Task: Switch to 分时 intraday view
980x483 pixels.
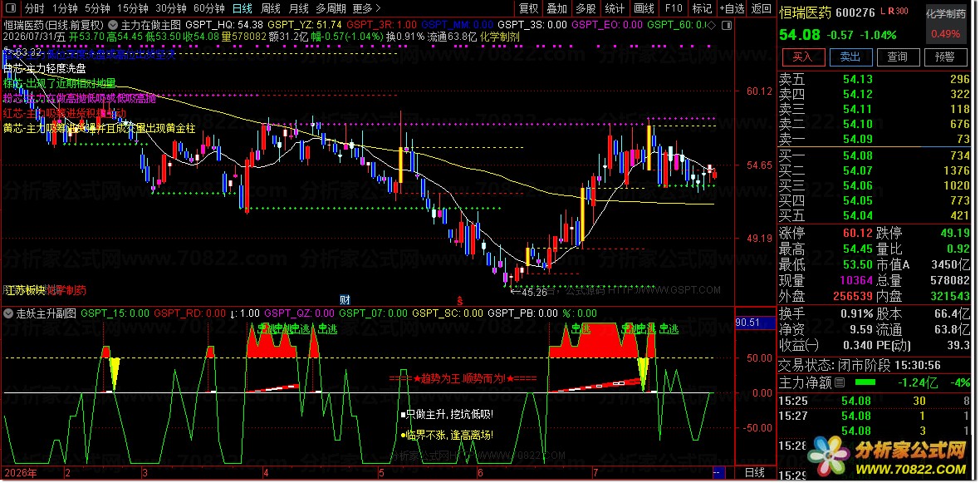Action: click(34, 9)
